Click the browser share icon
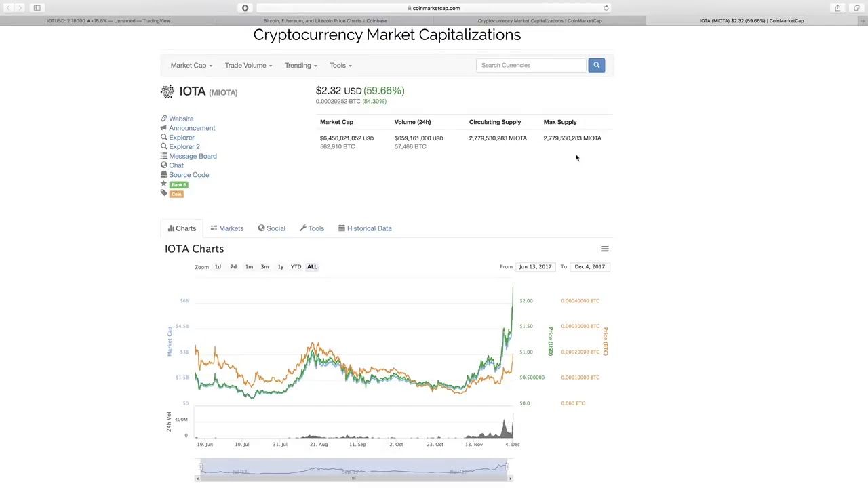This screenshot has height=488, width=868. point(837,8)
